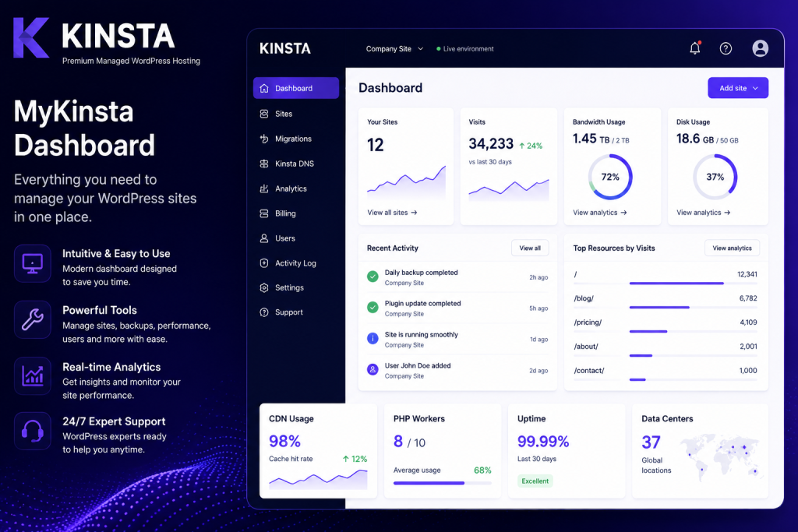Click the info icon for Site is running smoothly

coord(373,339)
